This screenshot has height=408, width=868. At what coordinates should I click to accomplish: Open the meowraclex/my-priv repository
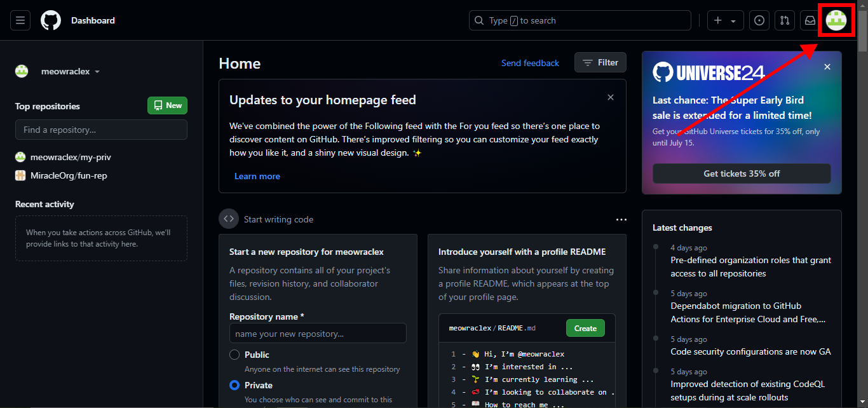pos(71,157)
